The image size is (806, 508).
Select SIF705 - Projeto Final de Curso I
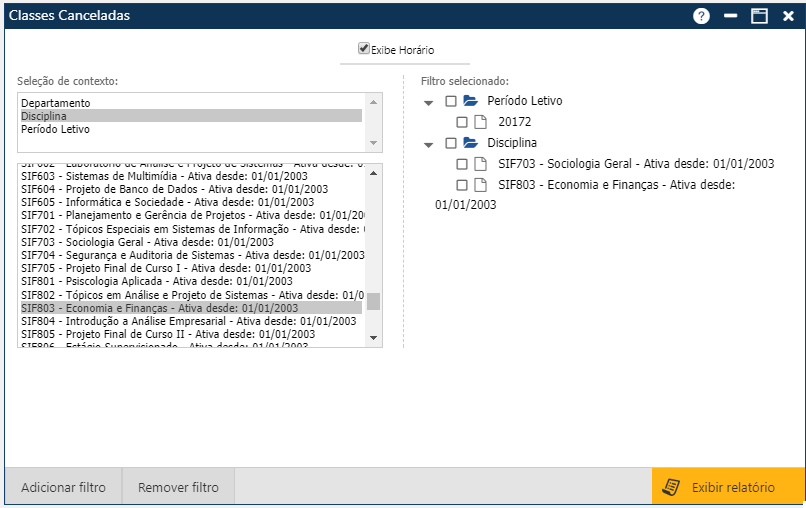[191, 268]
